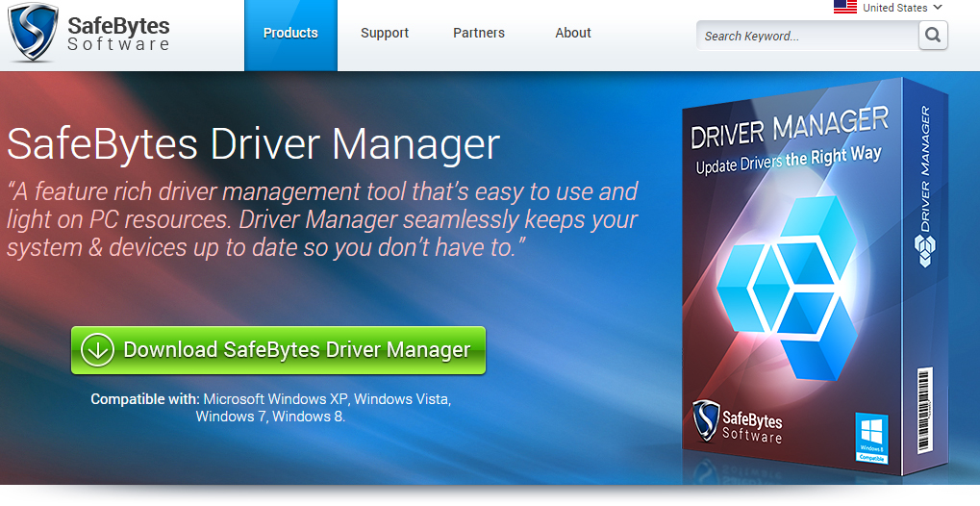Open the Partners menu
The width and height of the screenshot is (980, 506).
pos(479,33)
